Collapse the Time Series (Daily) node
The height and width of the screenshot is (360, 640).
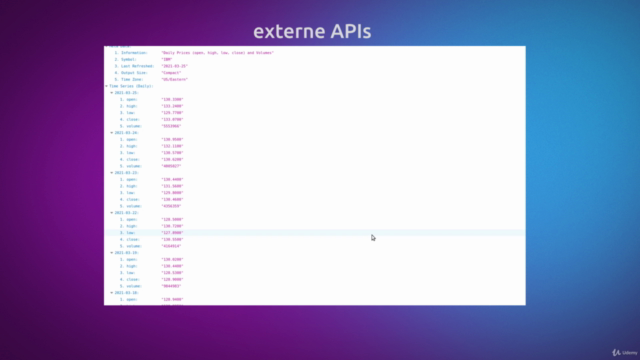point(107,86)
